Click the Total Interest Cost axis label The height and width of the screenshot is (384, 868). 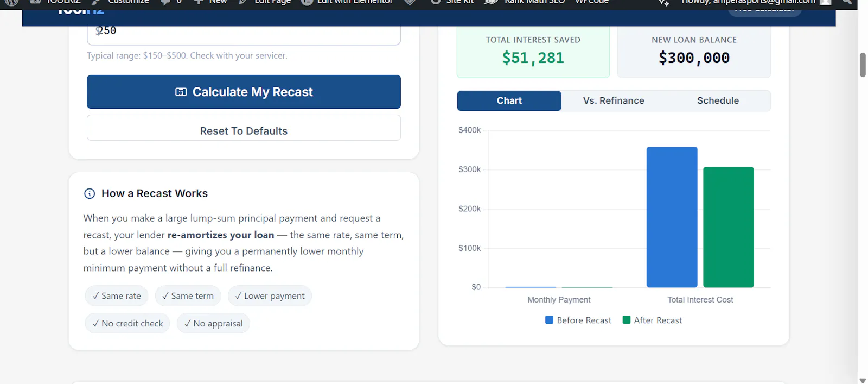click(700, 300)
